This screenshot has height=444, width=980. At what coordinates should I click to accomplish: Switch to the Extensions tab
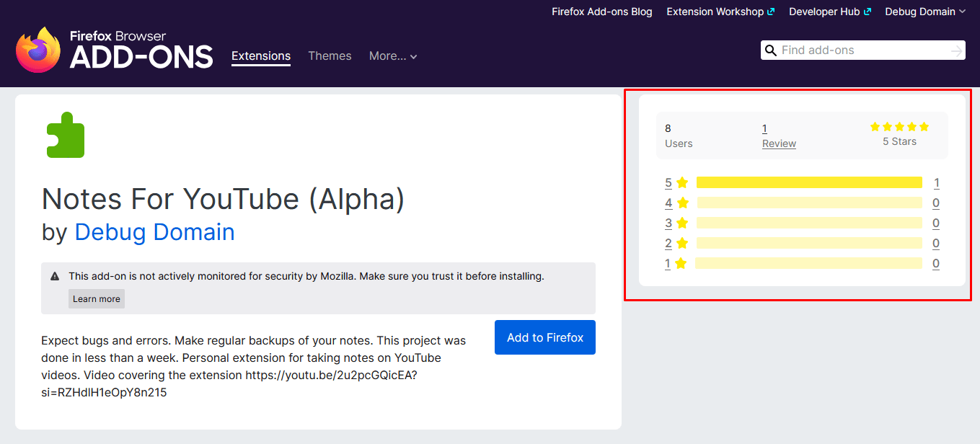click(261, 56)
